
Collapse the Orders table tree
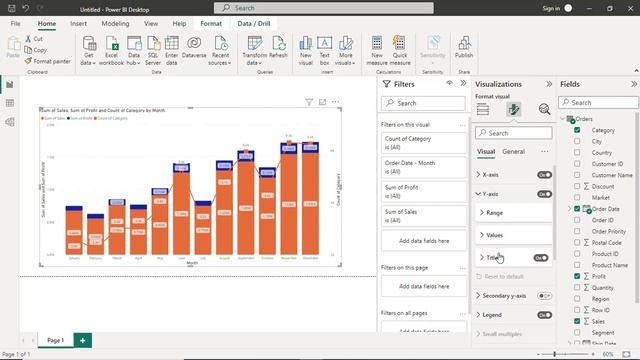point(562,119)
